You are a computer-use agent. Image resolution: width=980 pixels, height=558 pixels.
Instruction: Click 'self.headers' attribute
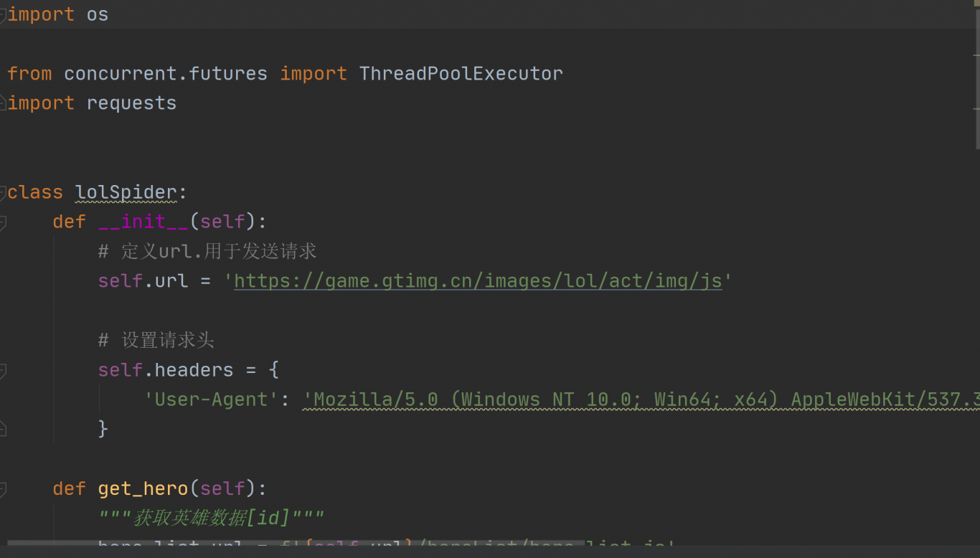pyautogui.click(x=166, y=370)
